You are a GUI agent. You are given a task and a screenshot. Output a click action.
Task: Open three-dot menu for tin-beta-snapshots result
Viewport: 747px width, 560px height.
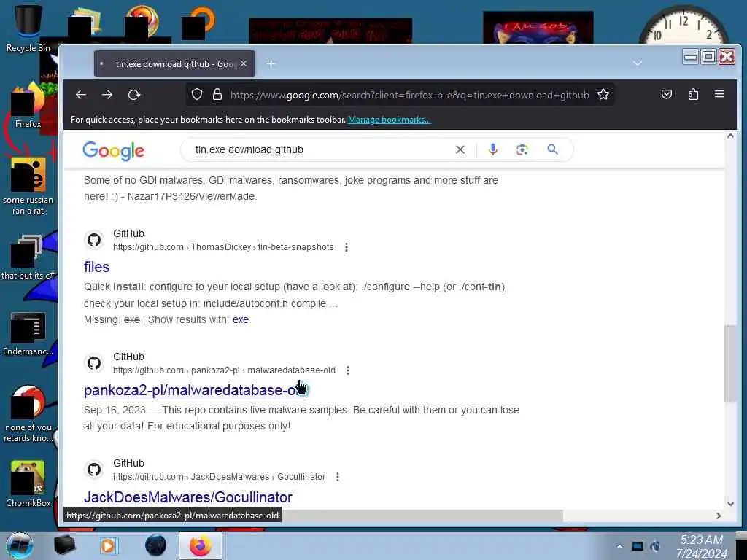[347, 247]
